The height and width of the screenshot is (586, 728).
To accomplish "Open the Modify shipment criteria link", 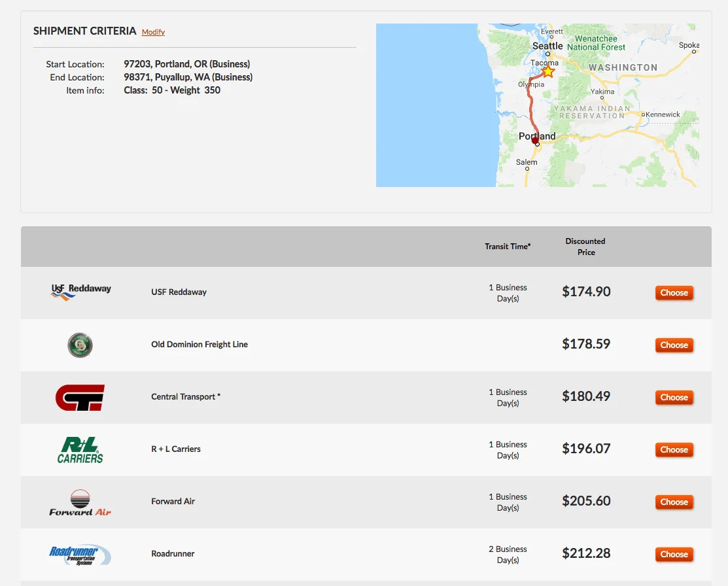I will pyautogui.click(x=153, y=32).
